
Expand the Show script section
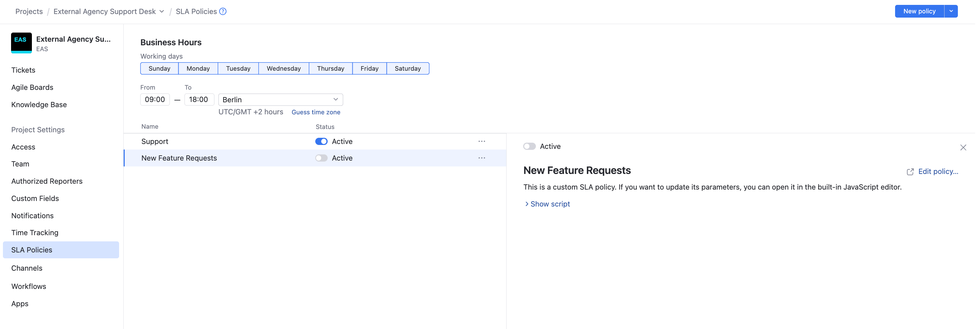pyautogui.click(x=549, y=204)
